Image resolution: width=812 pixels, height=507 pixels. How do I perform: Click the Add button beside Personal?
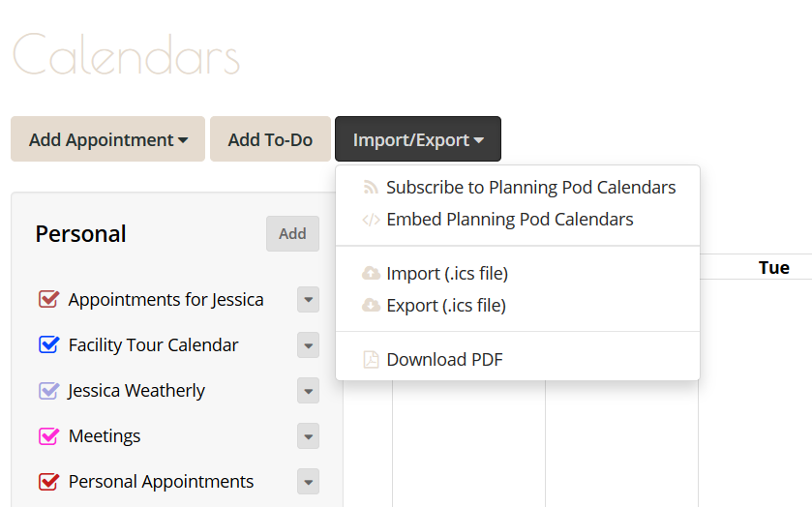(x=292, y=233)
